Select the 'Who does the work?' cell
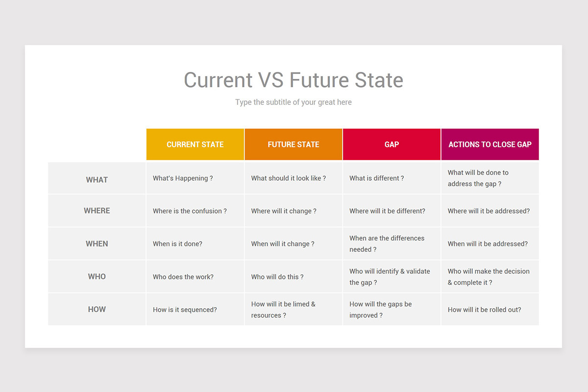This screenshot has width=588, height=392. (183, 277)
